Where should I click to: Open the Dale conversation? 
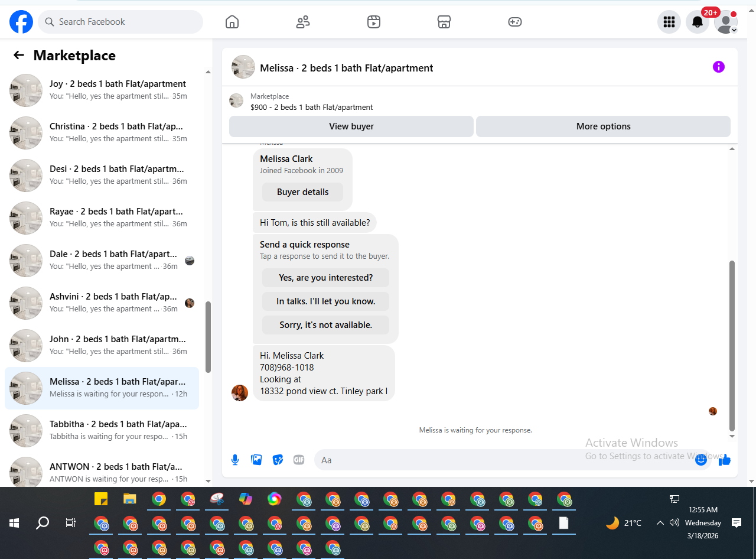click(102, 261)
